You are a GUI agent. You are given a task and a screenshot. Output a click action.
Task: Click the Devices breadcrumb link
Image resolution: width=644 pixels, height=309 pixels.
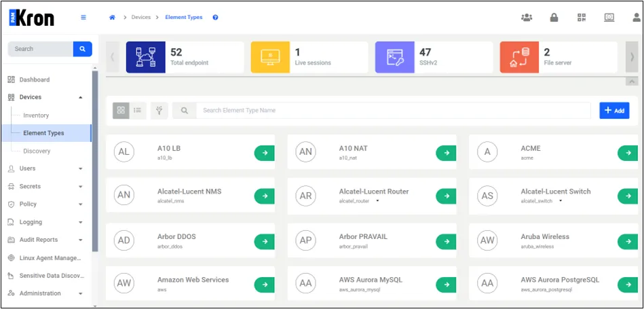coord(141,17)
